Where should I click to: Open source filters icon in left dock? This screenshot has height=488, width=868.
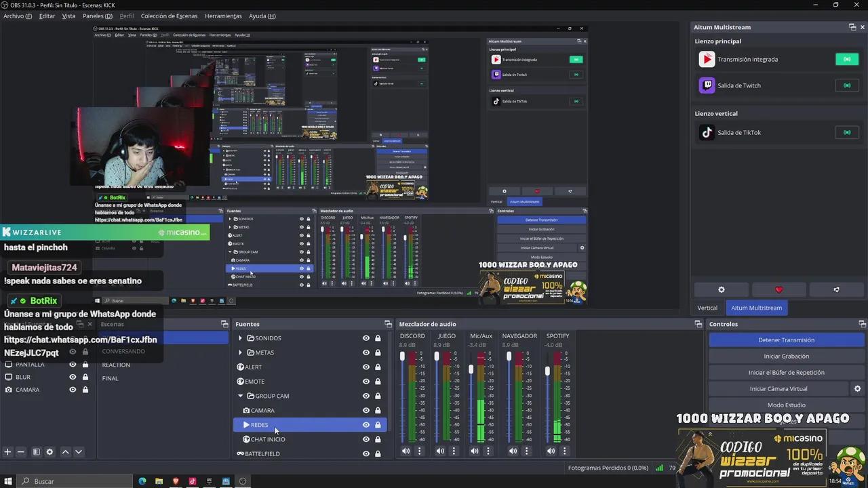click(37, 452)
